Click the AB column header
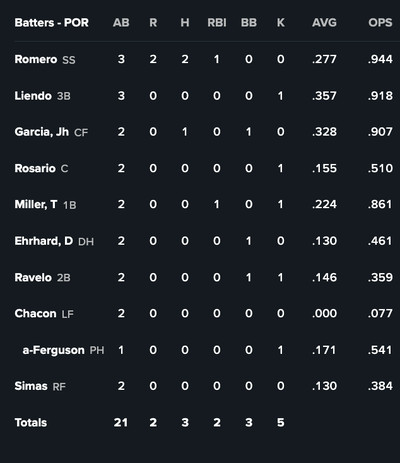Viewport: 400px width, 463px height. pos(121,23)
